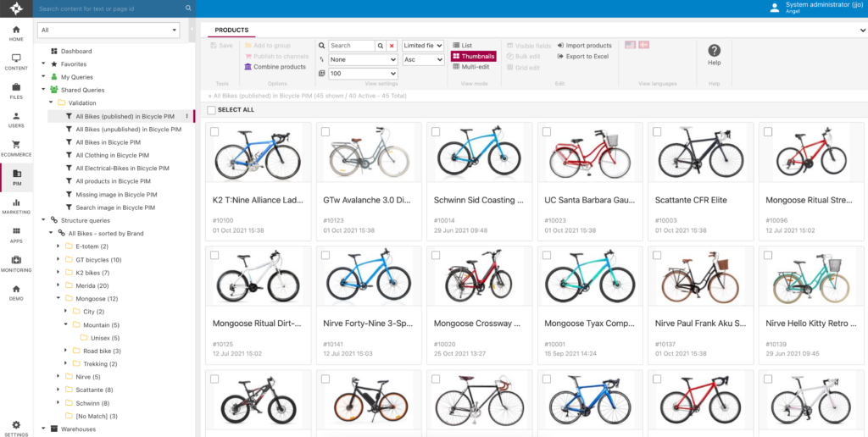Switch to English US flag language
868x437 pixels.
tap(630, 45)
